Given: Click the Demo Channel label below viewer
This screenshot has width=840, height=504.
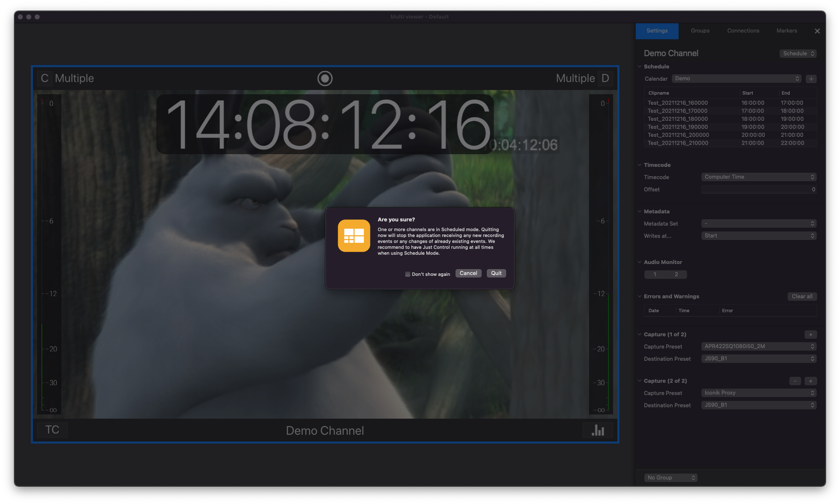Looking at the screenshot, I should tap(325, 430).
